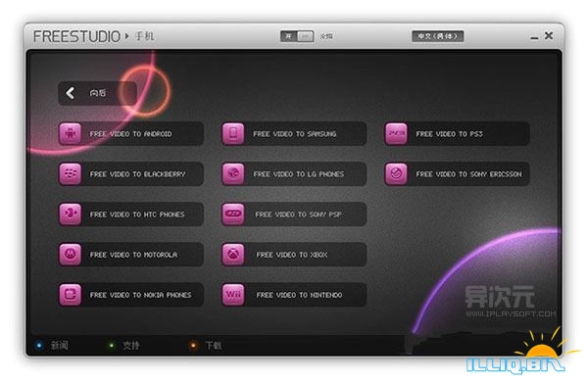Open Free Video to Sony PSP label
The image size is (588, 382).
click(x=299, y=215)
